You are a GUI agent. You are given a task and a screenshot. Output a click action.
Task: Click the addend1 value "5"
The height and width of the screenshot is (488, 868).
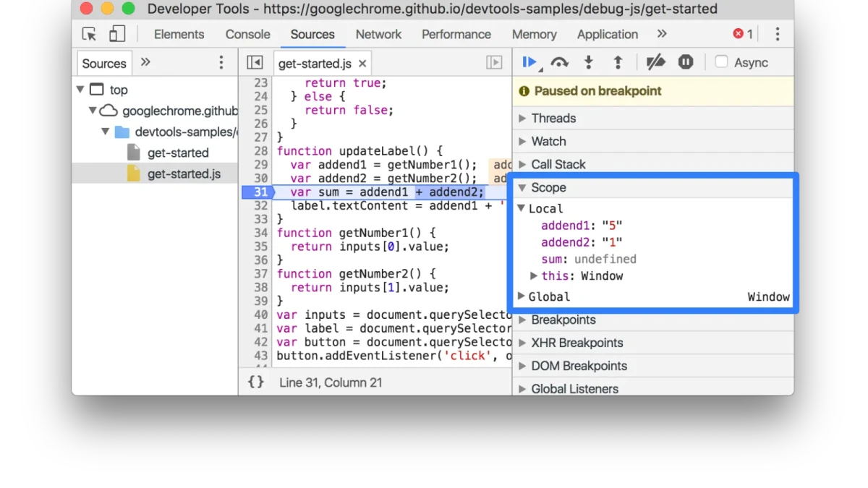(612, 226)
